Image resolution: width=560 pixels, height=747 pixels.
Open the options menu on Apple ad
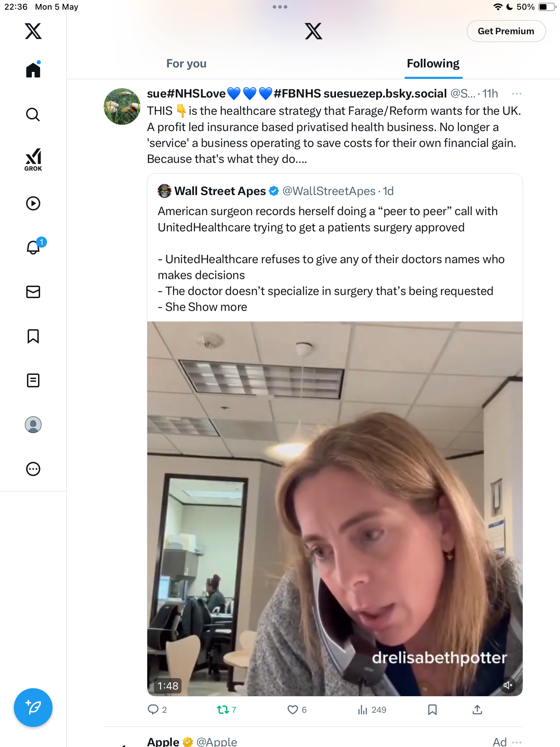517,742
